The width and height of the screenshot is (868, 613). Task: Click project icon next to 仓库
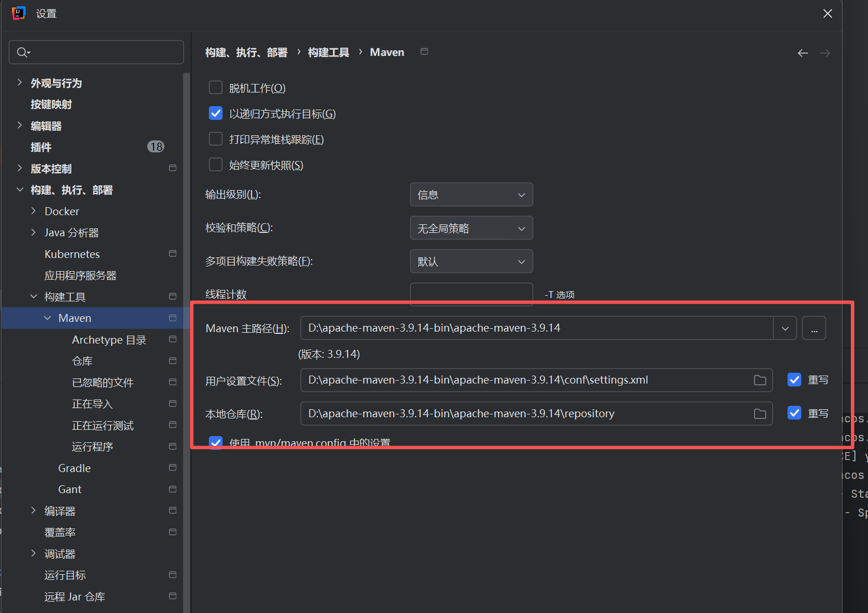coord(172,361)
